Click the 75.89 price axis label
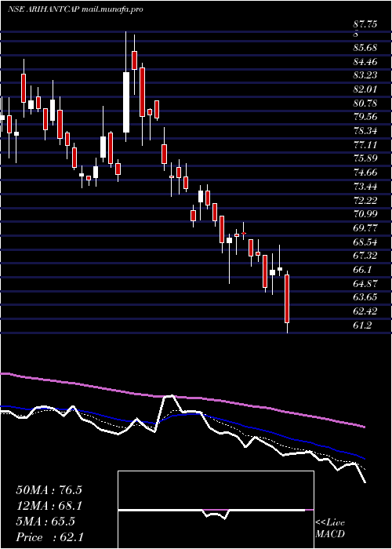 point(365,158)
